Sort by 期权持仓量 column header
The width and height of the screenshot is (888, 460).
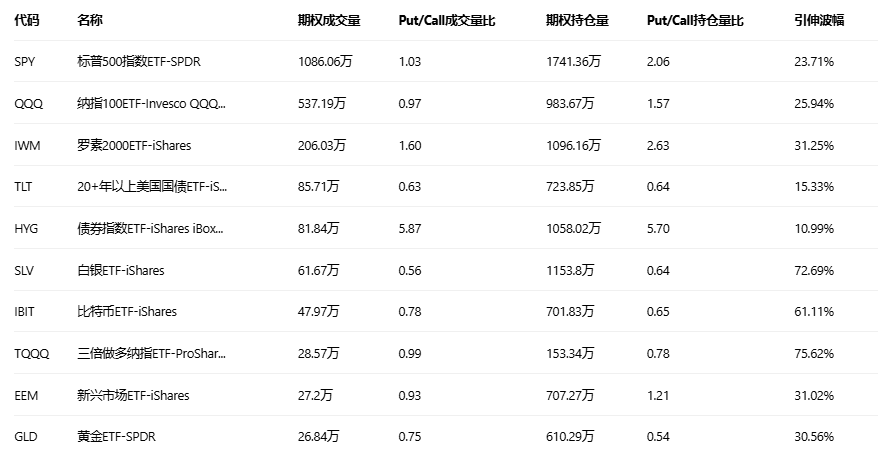click(x=577, y=20)
